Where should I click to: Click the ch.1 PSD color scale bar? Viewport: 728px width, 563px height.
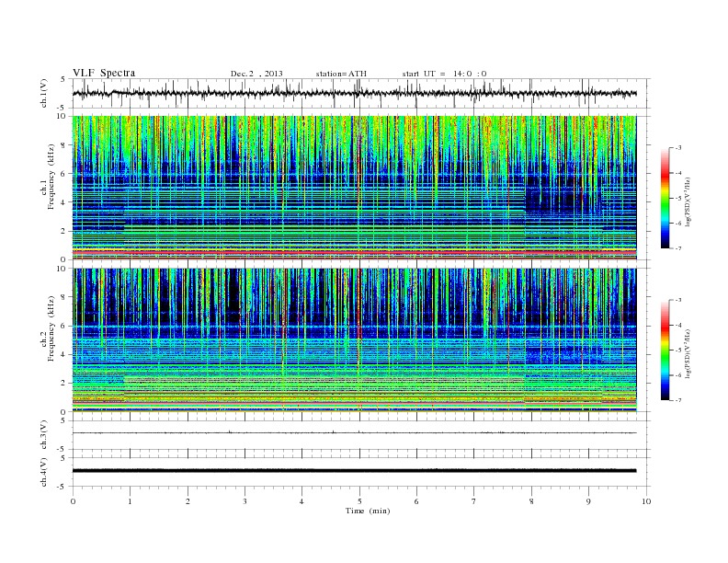665,198
